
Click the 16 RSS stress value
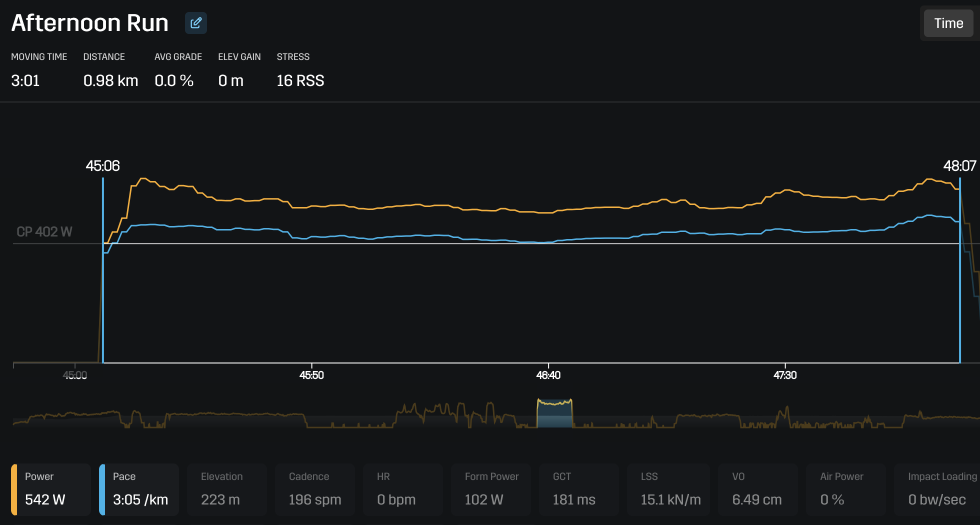click(x=300, y=80)
